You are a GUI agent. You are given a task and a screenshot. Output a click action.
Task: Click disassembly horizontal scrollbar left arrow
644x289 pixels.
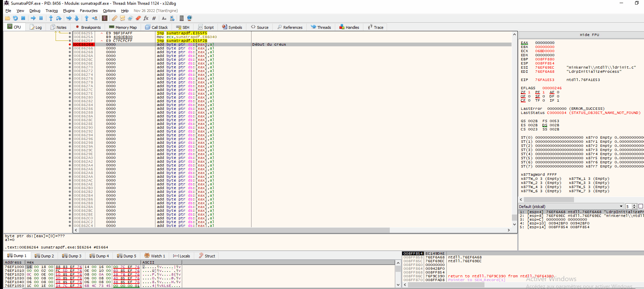(76, 230)
